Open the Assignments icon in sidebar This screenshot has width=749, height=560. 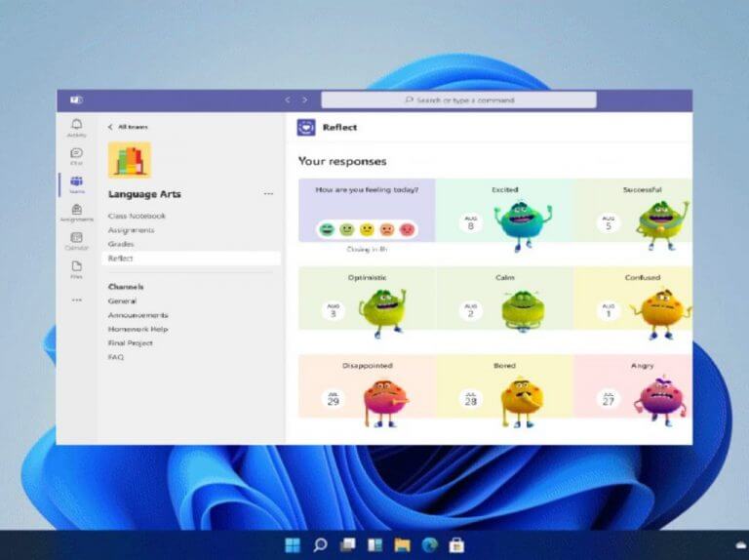click(x=76, y=213)
